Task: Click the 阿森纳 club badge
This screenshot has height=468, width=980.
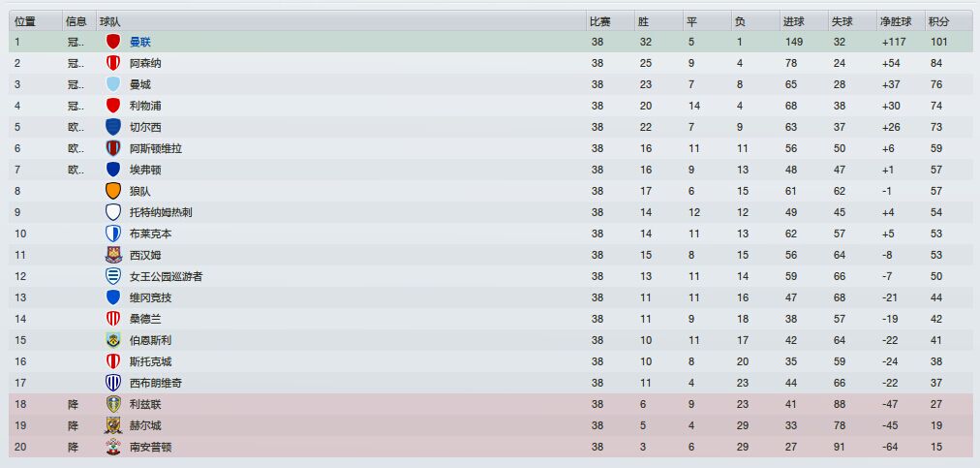Action: pos(113,63)
